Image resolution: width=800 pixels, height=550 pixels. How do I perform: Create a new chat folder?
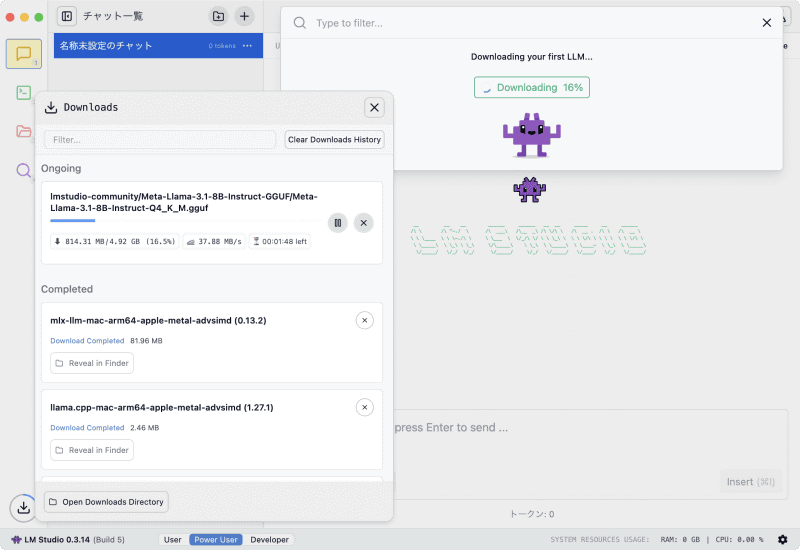click(218, 16)
